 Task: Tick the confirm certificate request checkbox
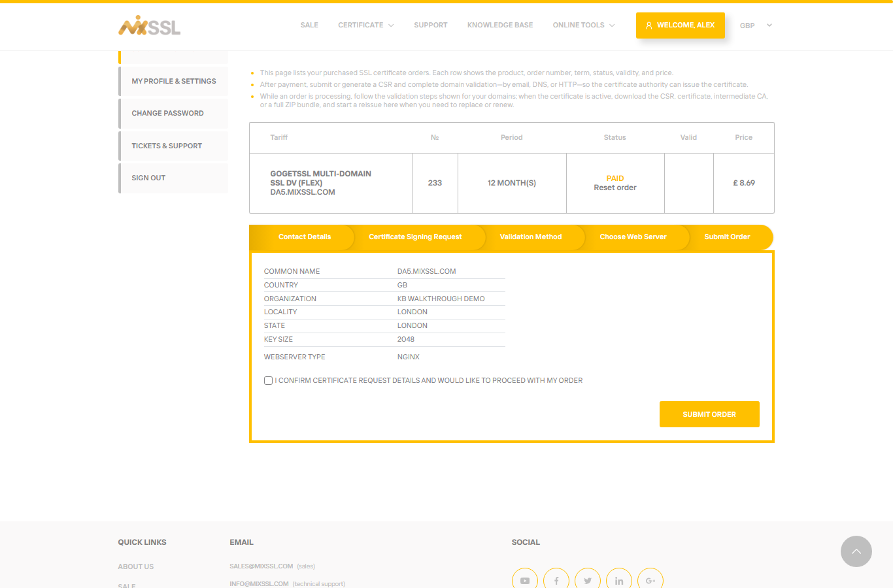pyautogui.click(x=268, y=380)
